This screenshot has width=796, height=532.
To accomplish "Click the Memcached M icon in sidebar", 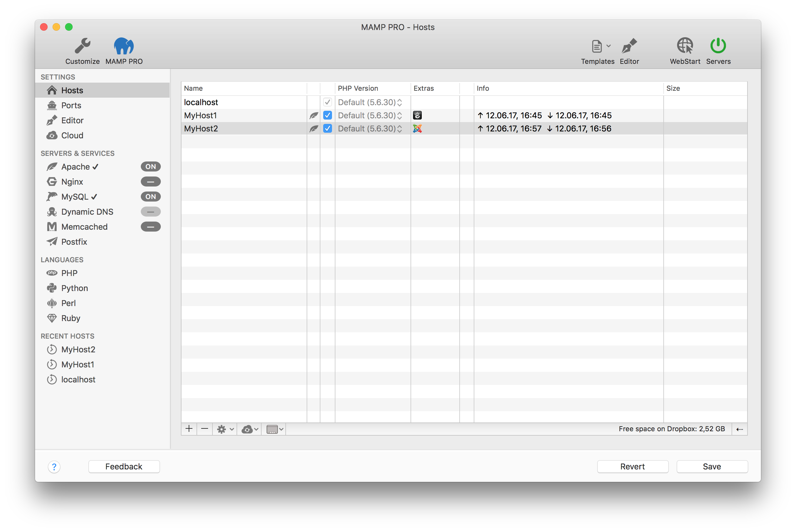I will point(52,227).
